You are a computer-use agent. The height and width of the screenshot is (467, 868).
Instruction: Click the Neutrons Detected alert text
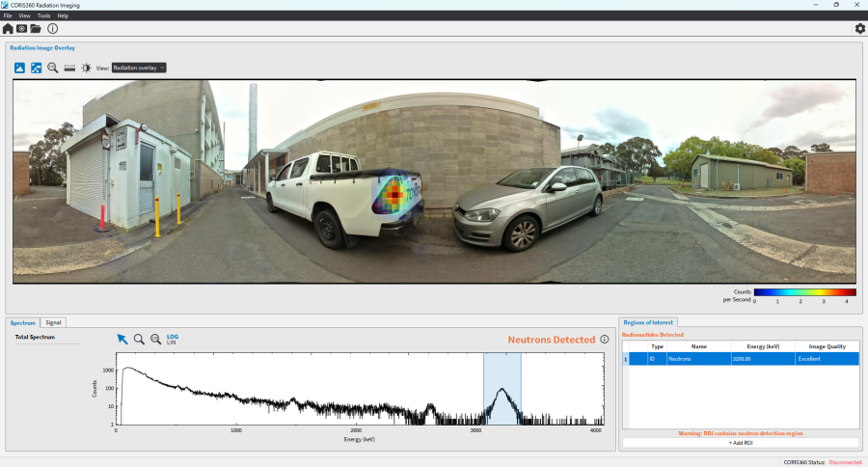click(x=552, y=340)
